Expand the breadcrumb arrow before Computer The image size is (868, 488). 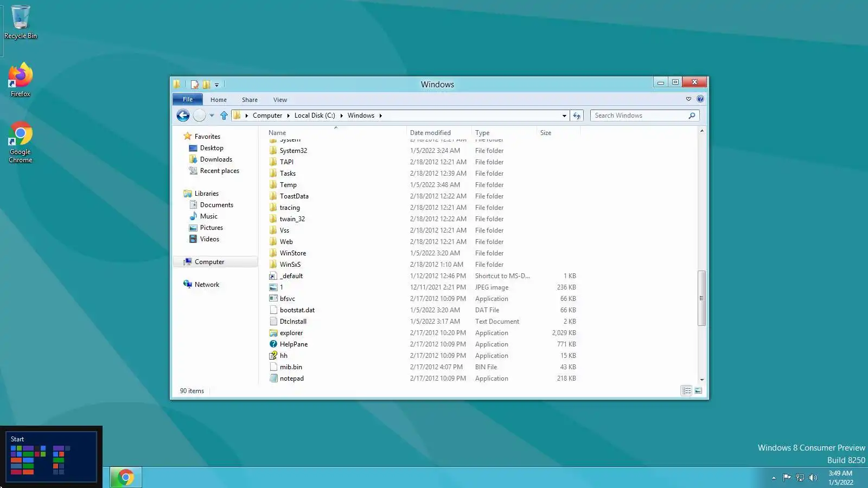tap(247, 115)
